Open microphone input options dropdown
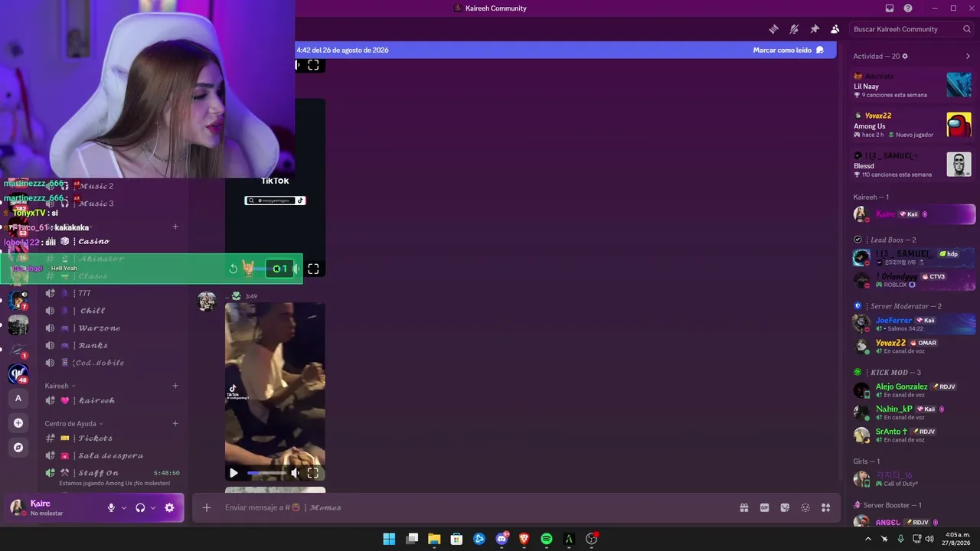 [123, 507]
